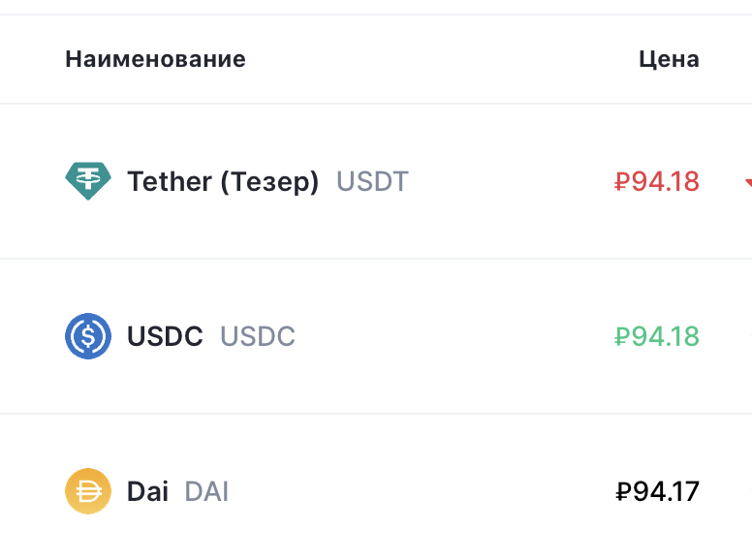Click the ruble sign in Tether's red price

[622, 182]
